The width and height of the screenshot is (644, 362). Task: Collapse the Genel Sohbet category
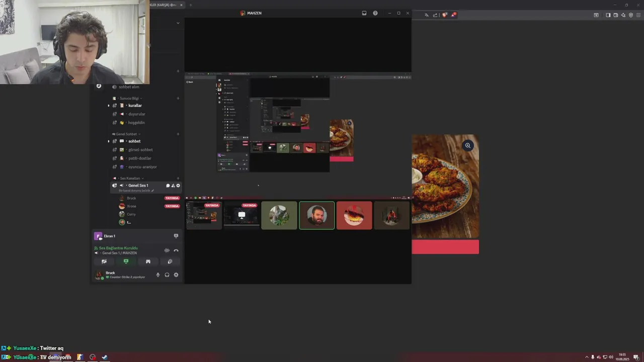(127, 134)
